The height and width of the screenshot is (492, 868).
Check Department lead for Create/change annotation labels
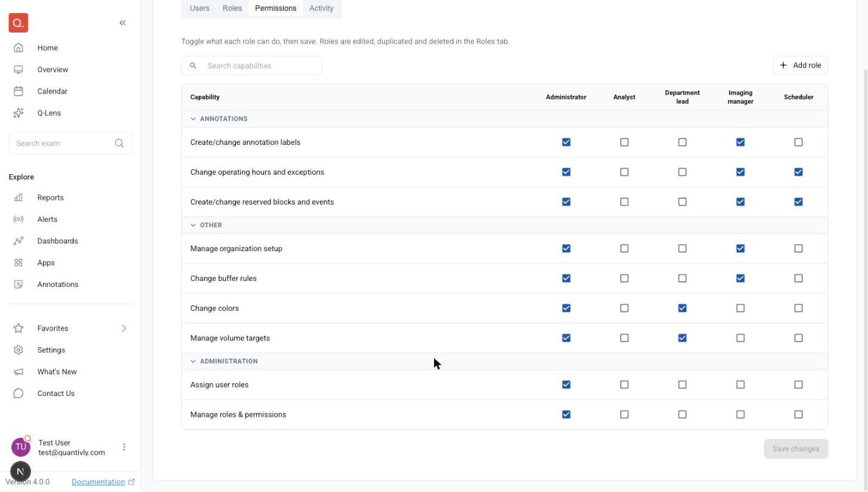tap(682, 143)
